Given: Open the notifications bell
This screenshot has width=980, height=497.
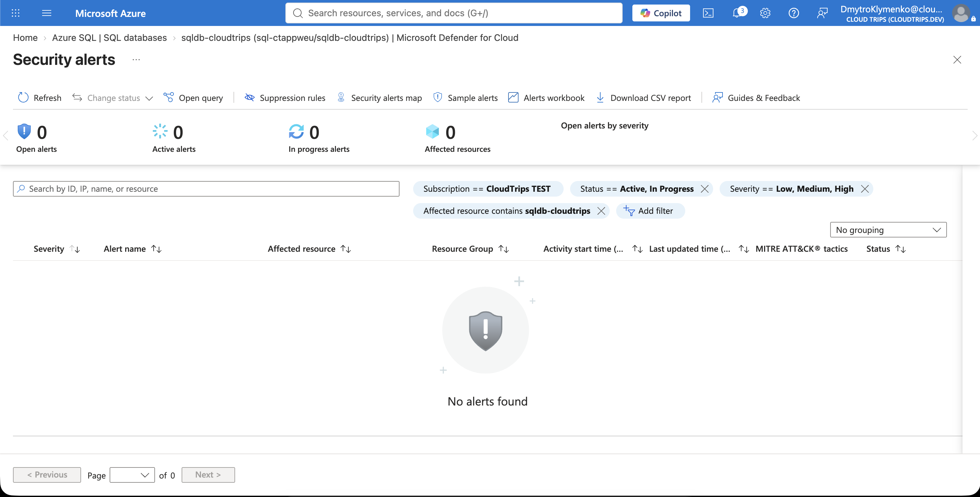Looking at the screenshot, I should [x=737, y=13].
